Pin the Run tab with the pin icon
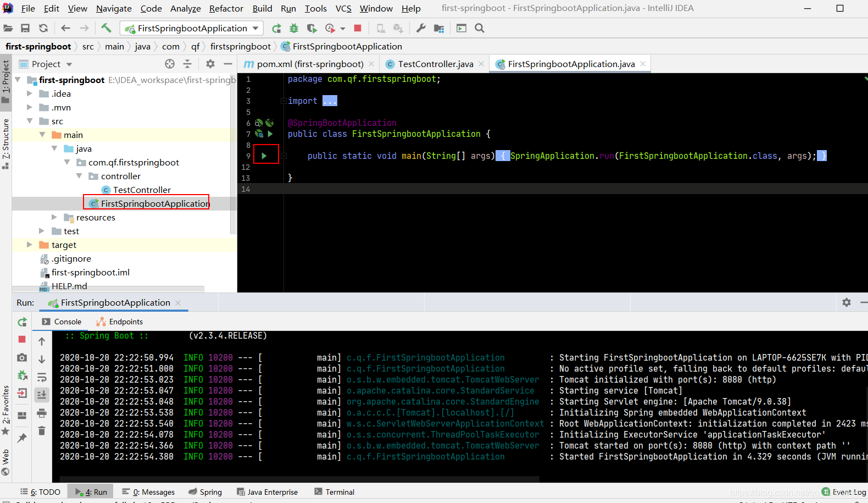This screenshot has height=503, width=868. point(22,438)
